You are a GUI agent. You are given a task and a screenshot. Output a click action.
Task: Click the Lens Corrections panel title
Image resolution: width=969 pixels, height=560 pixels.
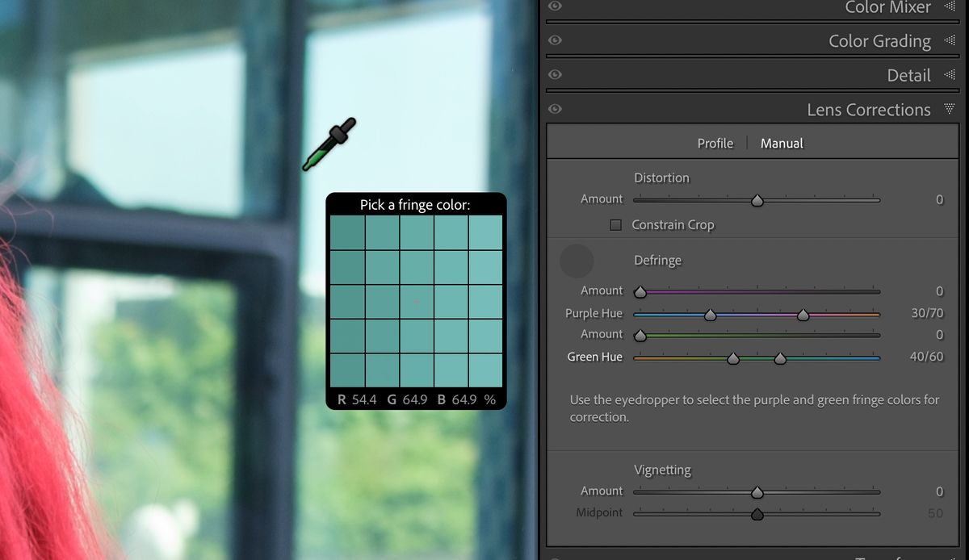point(869,110)
